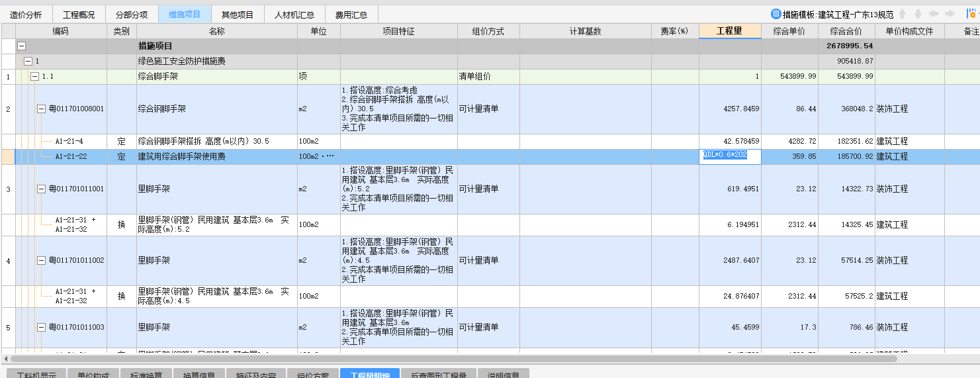Click the 编码 column header
This screenshot has height=378, width=980.
click(x=61, y=32)
